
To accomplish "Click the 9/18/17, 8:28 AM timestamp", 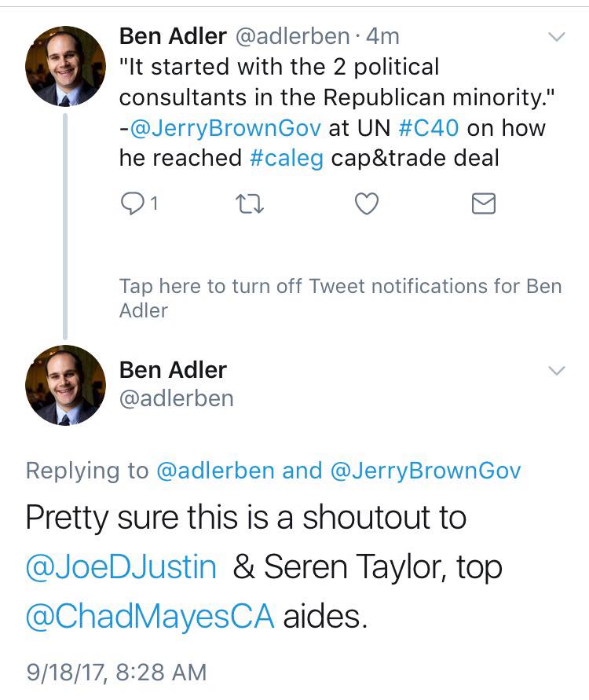I will [x=116, y=673].
